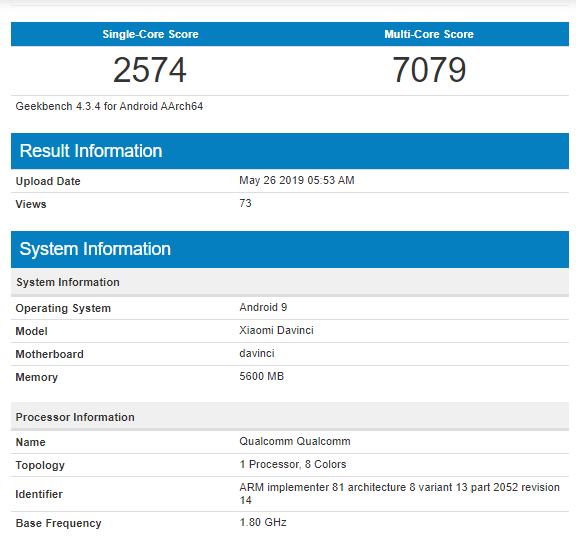The image size is (576, 553).
Task: Click the 1 Processor, 8 Cores topology value
Action: (293, 464)
